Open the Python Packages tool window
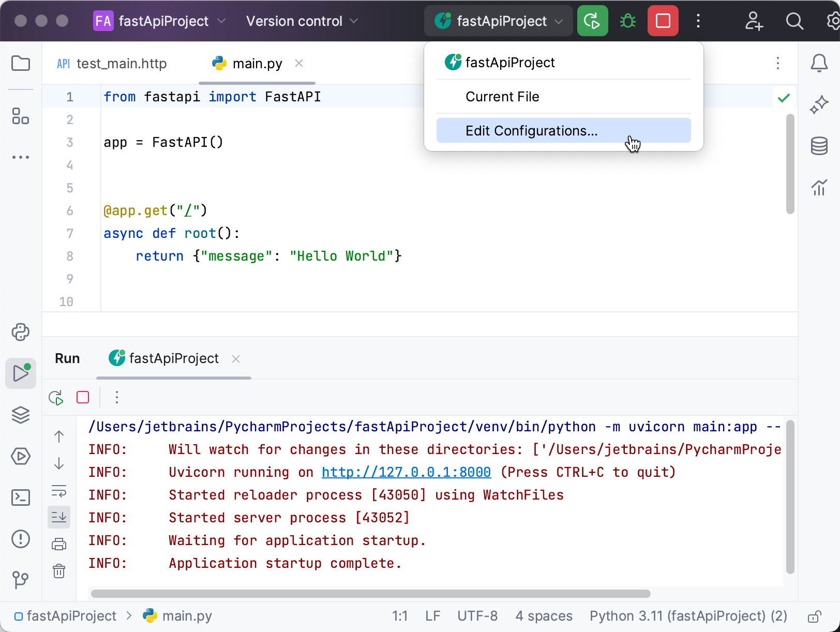The width and height of the screenshot is (840, 632). tap(21, 415)
